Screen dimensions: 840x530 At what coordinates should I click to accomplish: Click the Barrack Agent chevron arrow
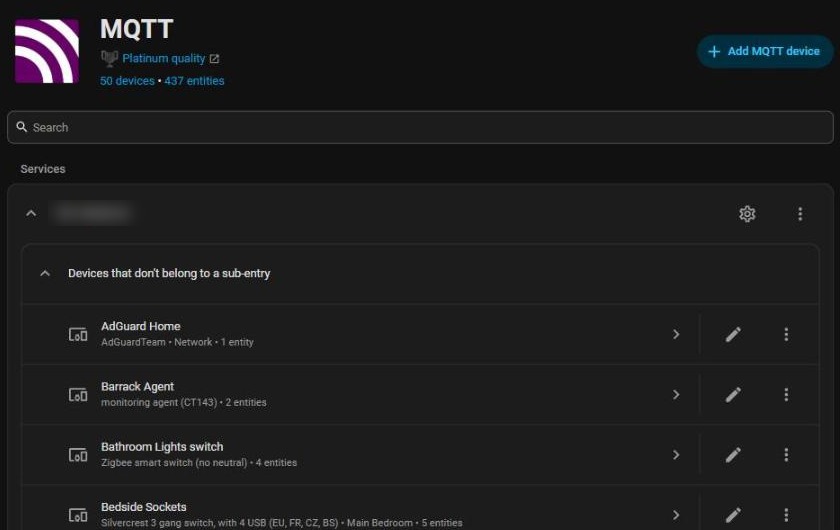676,395
